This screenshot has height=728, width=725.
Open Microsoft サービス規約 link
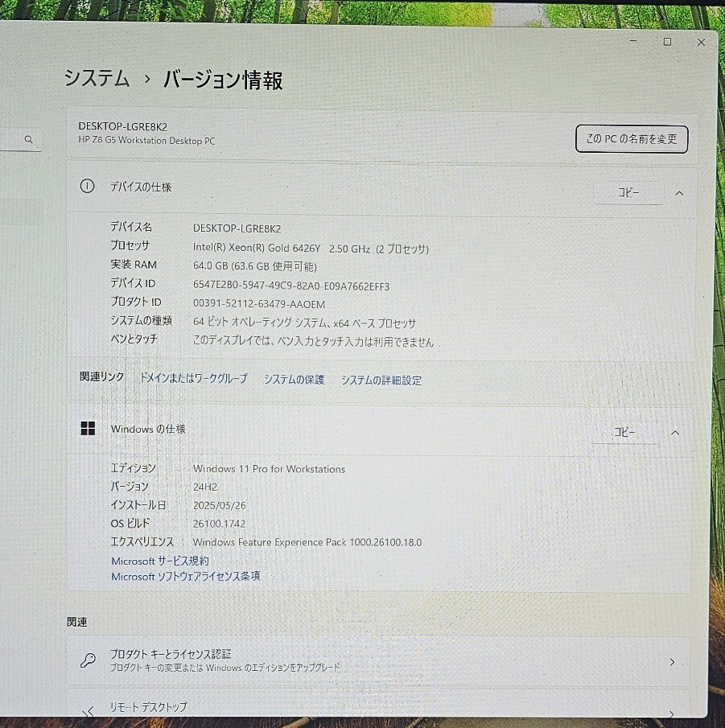(x=160, y=561)
